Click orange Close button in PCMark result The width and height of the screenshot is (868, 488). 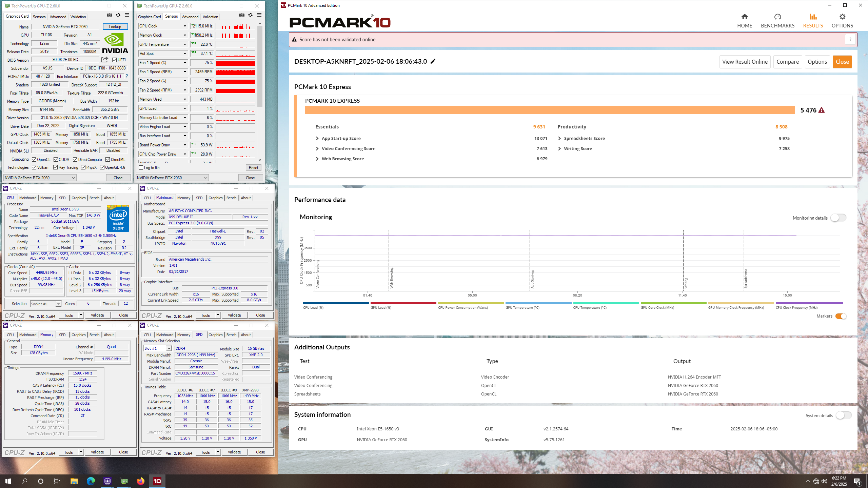coord(842,62)
